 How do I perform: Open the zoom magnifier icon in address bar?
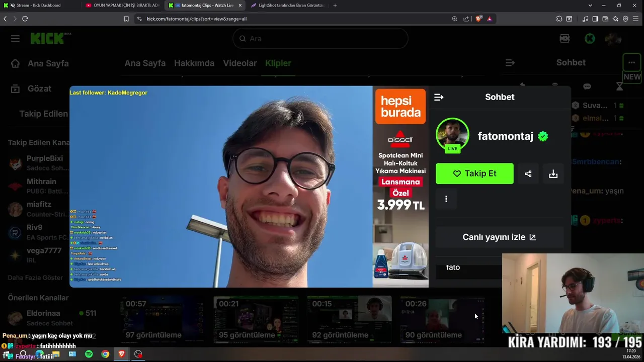455,19
